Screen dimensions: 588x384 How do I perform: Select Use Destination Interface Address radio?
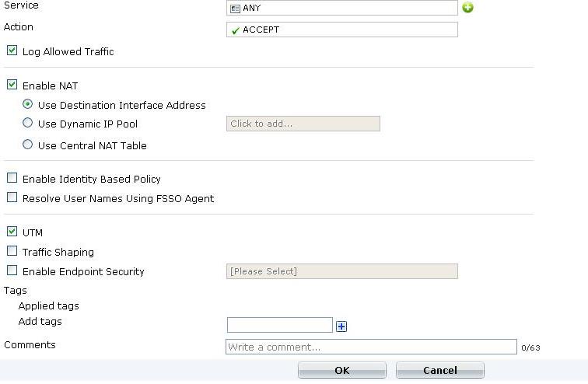click(28, 105)
